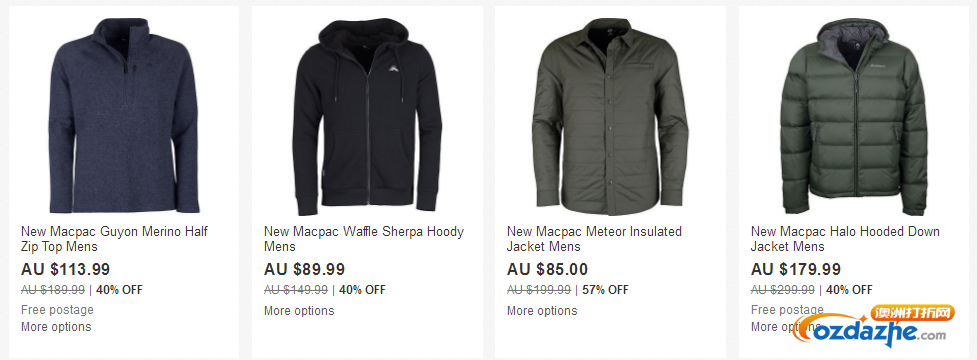977x360 pixels.
Task: Open the navy Guyon Merino Half Zip product image
Action: [123, 116]
